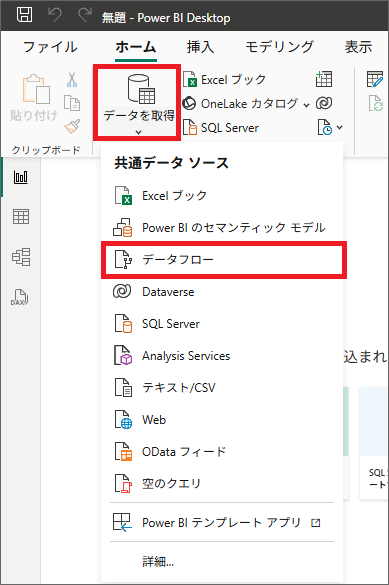This screenshot has height=585, width=389.
Task: Open Model view icon in sidebar
Action: [x=21, y=257]
